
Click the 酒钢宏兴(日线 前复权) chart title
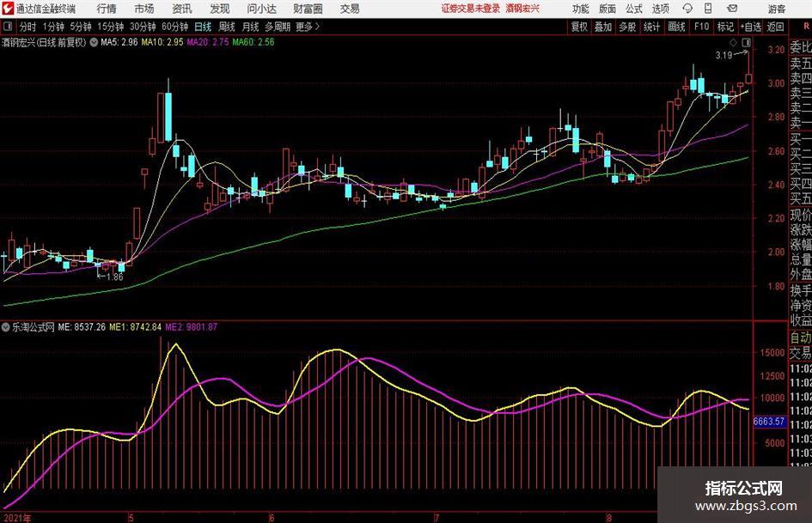(x=44, y=42)
